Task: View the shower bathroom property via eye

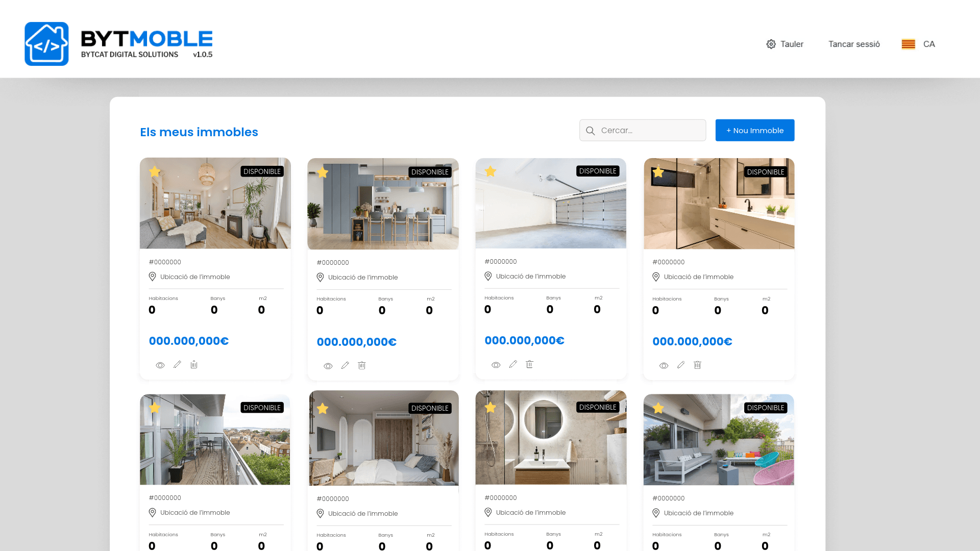Action: click(x=664, y=365)
